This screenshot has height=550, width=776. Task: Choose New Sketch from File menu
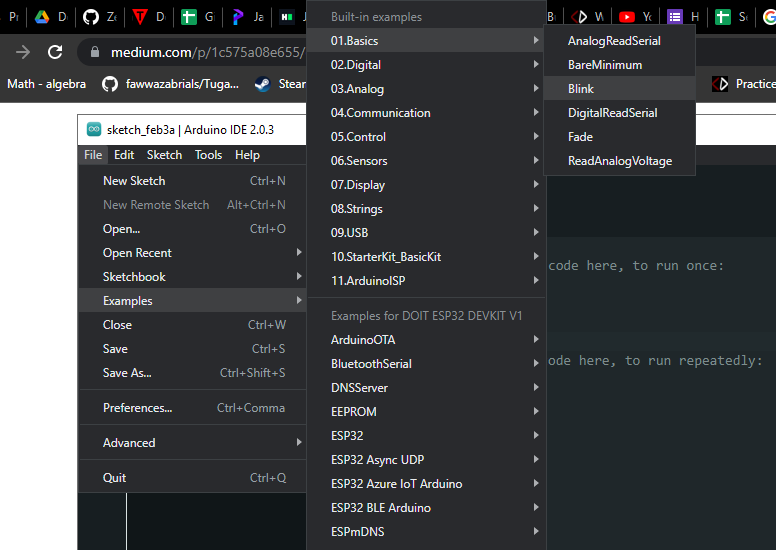193,181
